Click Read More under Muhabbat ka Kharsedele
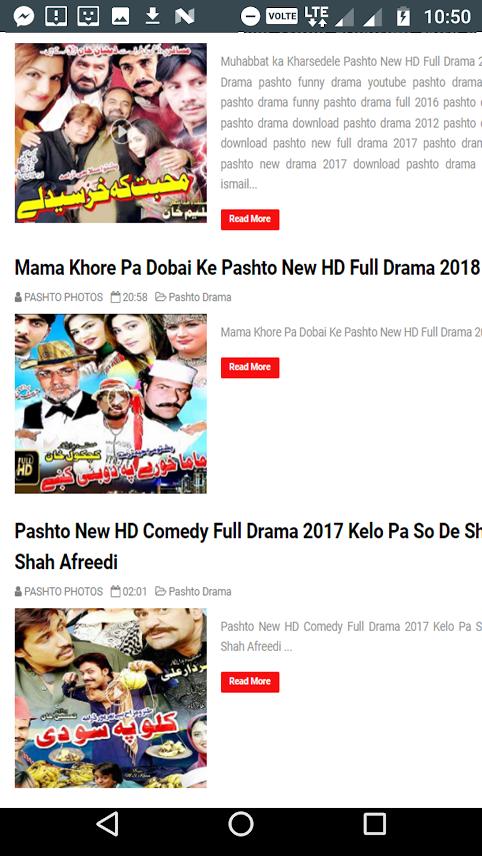 tap(250, 219)
